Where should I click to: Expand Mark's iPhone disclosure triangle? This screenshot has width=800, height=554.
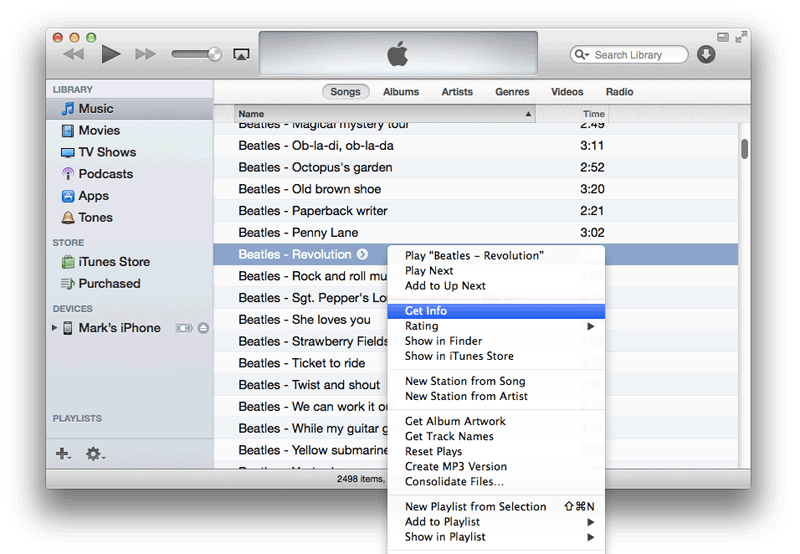[x=55, y=328]
